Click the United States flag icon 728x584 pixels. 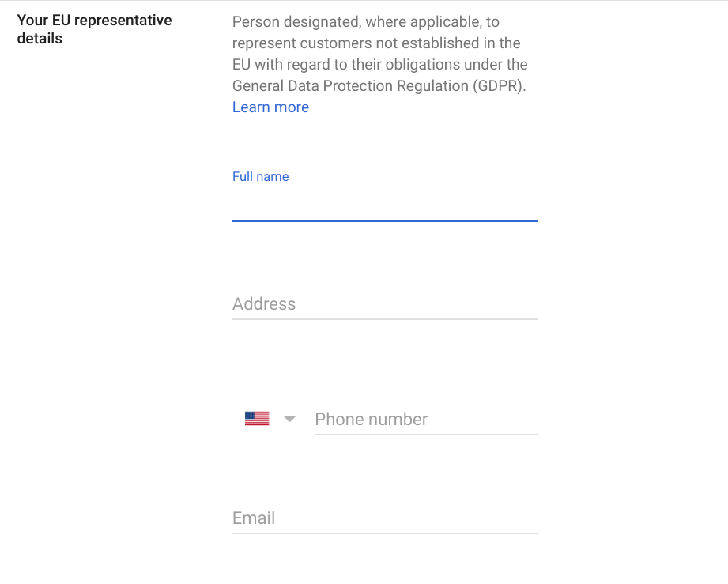(257, 419)
